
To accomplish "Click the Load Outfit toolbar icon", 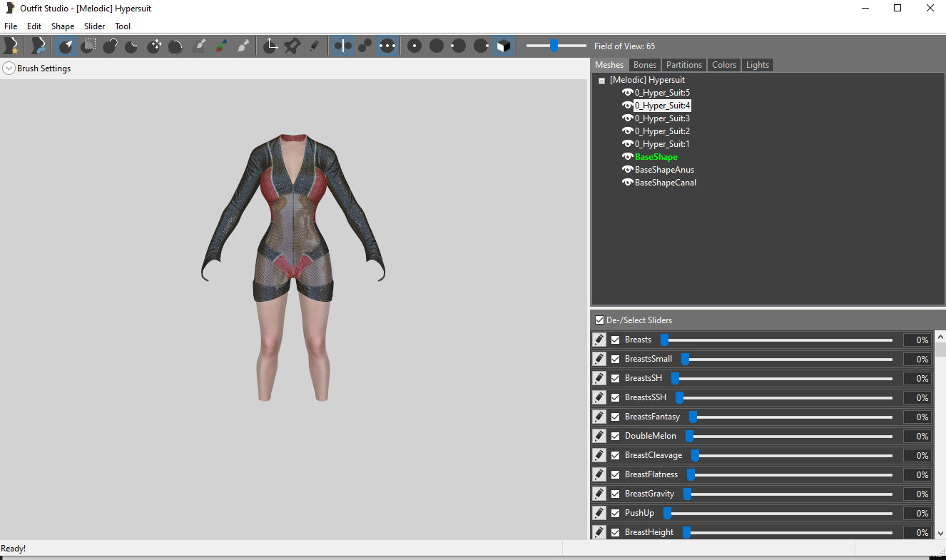I will (38, 46).
